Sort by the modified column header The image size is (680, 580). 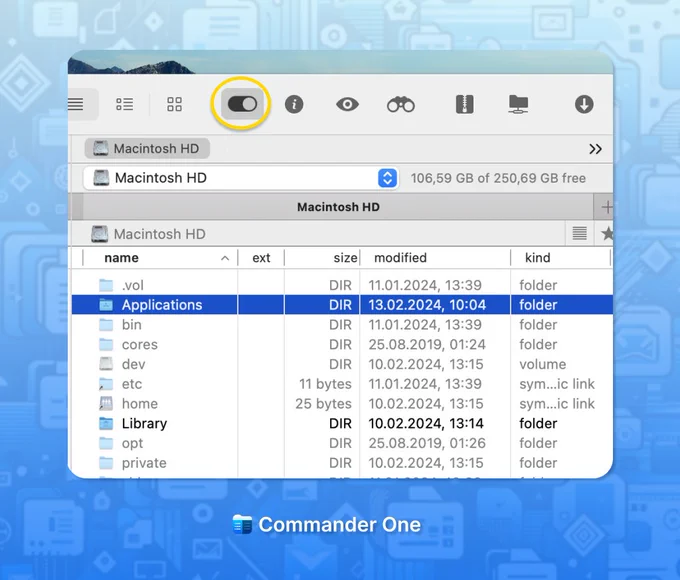(400, 258)
